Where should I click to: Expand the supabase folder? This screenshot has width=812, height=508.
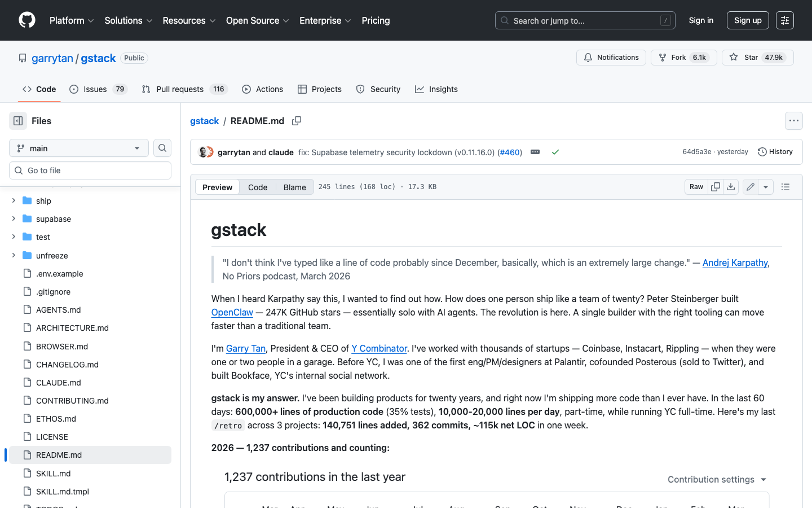pos(14,218)
